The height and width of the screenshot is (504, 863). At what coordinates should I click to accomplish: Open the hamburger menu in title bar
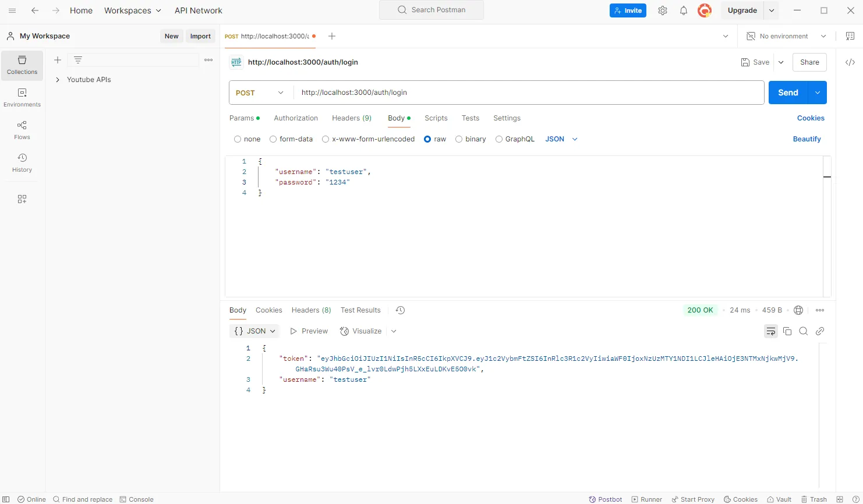[x=12, y=10]
